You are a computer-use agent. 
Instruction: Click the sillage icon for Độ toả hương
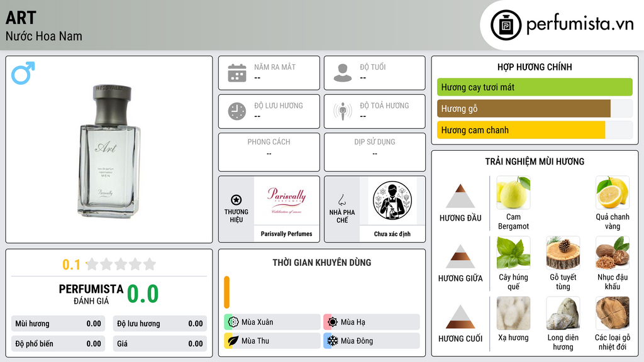tap(343, 111)
